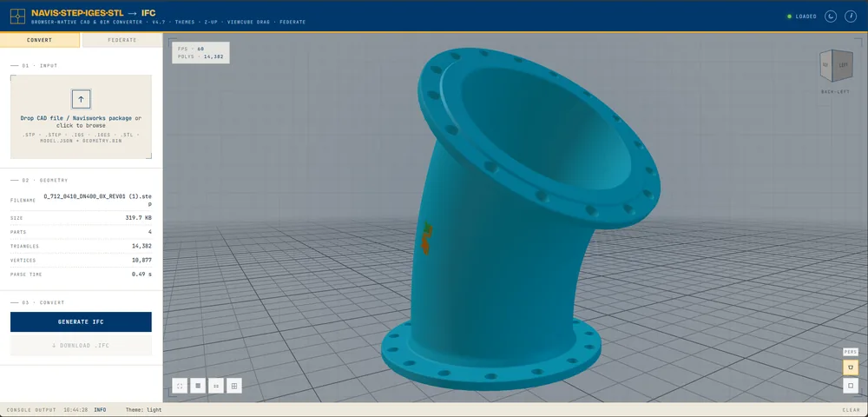Click the PERS camera label
The height and width of the screenshot is (417, 868).
coord(851,352)
